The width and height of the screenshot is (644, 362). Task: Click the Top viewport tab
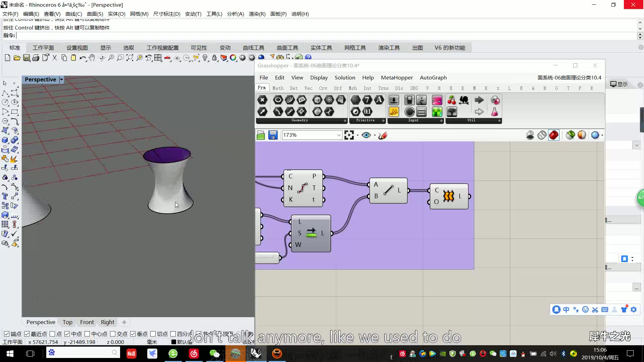[x=67, y=322]
